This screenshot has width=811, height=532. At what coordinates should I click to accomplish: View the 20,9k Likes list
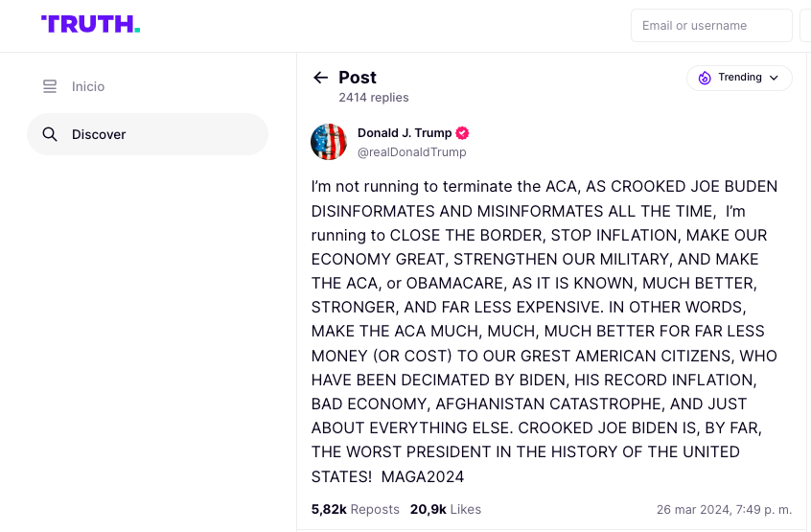click(x=445, y=510)
